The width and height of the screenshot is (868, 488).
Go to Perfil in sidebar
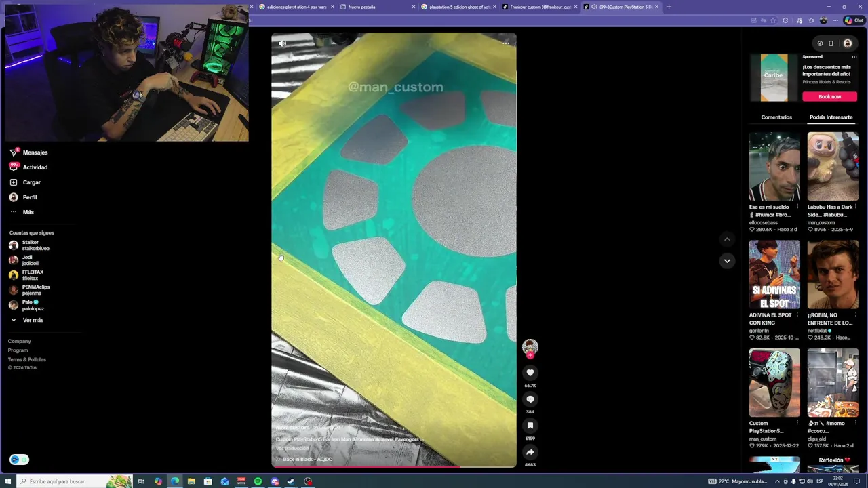point(23,197)
